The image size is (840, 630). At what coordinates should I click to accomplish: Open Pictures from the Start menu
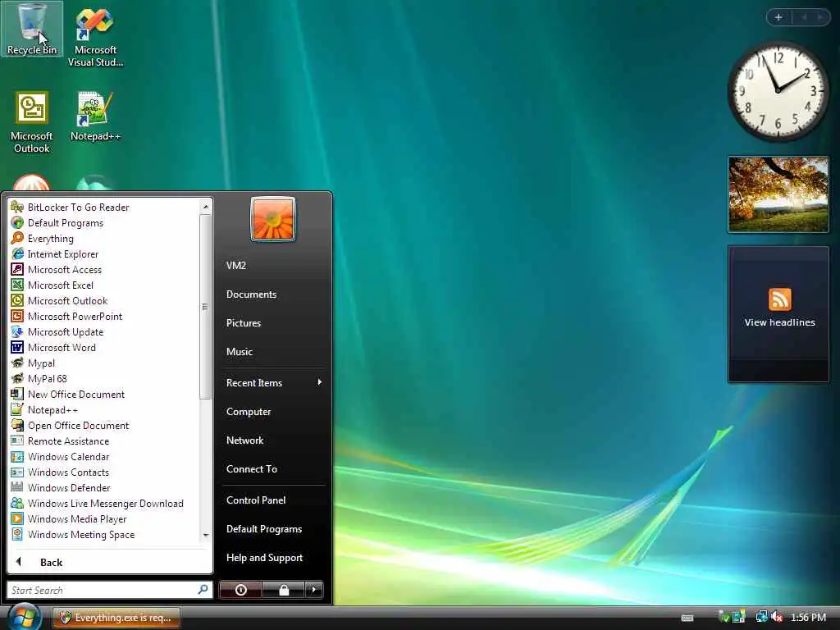click(x=244, y=323)
